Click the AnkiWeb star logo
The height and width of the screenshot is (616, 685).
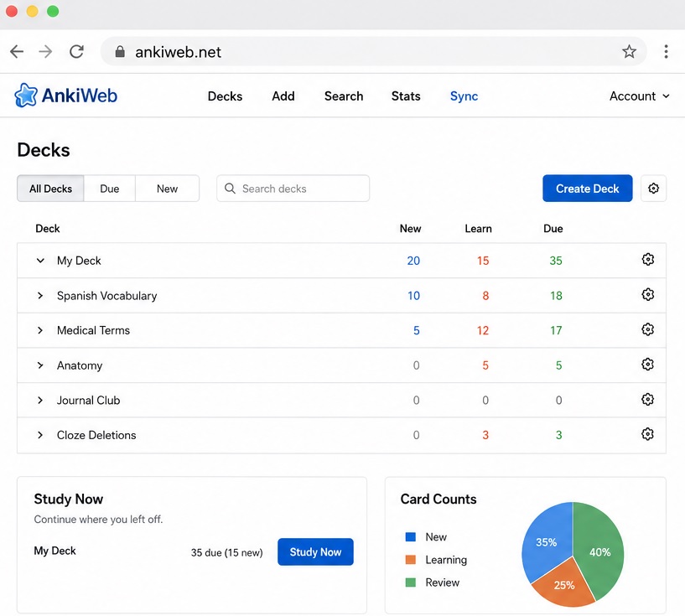pyautogui.click(x=26, y=96)
